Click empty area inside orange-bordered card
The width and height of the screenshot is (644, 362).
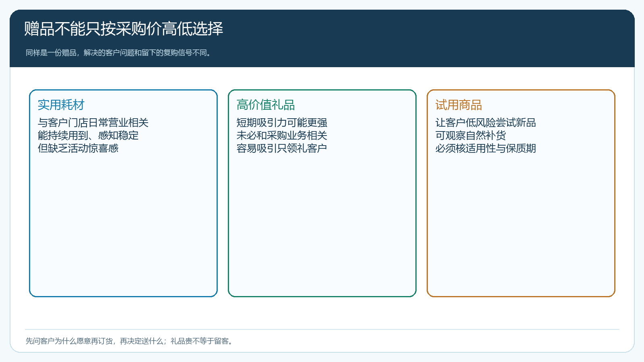coord(521,225)
